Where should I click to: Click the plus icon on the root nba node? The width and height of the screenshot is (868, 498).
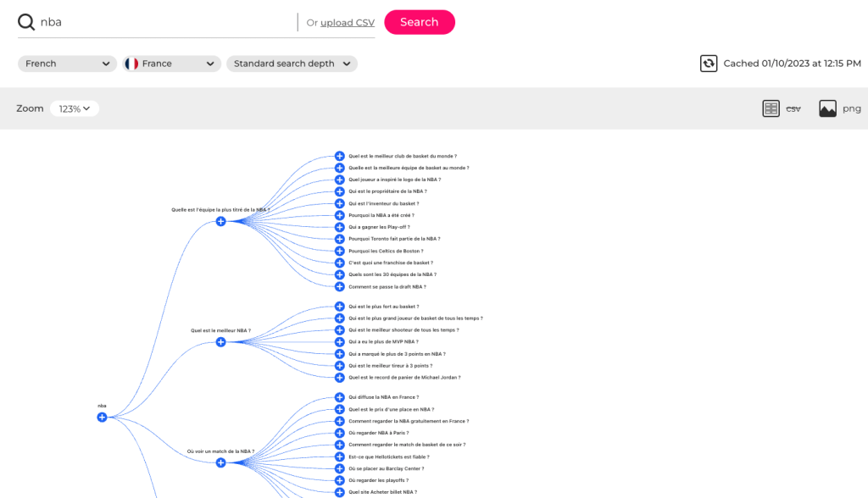click(x=103, y=417)
